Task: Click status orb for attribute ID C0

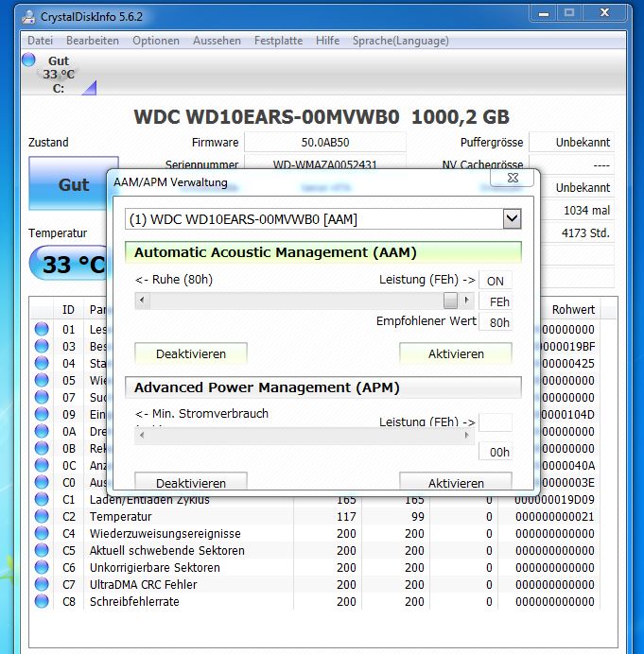Action: point(42,482)
